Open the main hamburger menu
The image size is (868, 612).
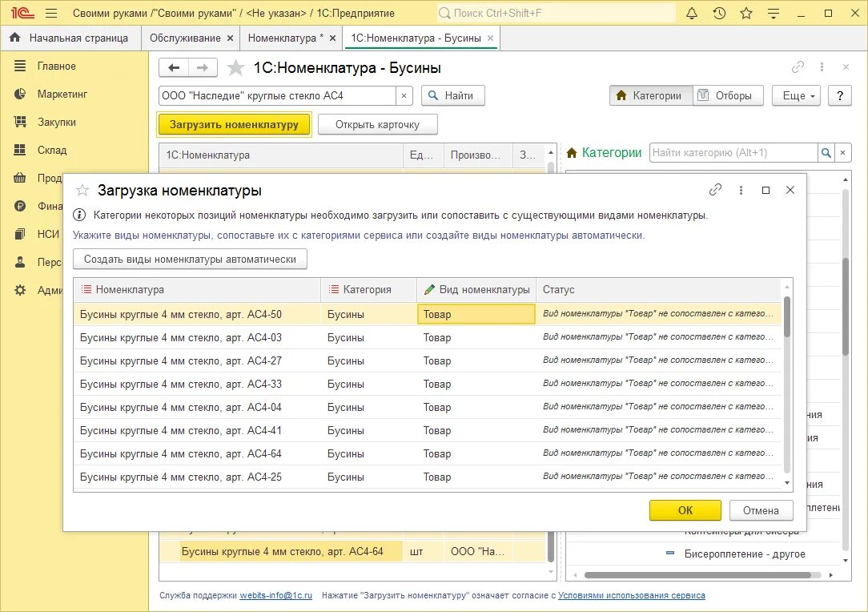pos(51,14)
